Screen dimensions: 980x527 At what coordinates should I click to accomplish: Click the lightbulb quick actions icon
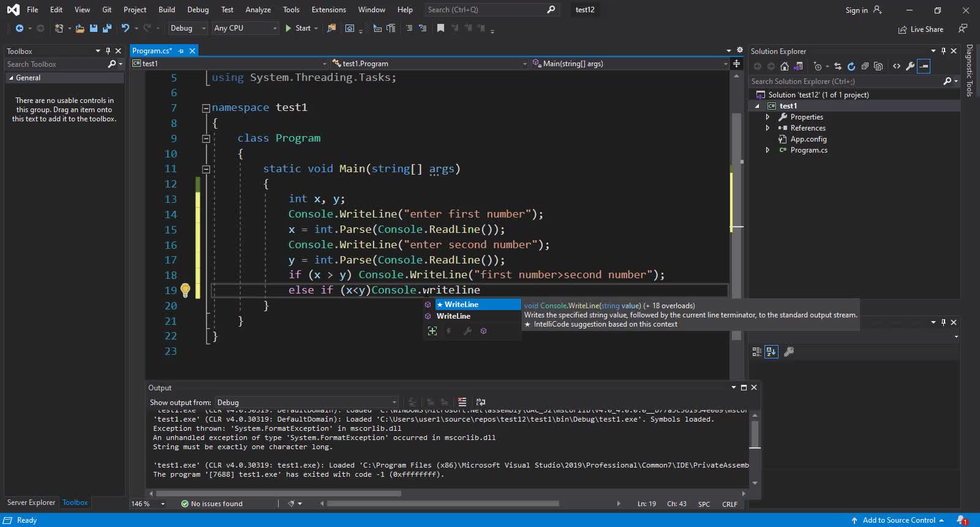185,290
